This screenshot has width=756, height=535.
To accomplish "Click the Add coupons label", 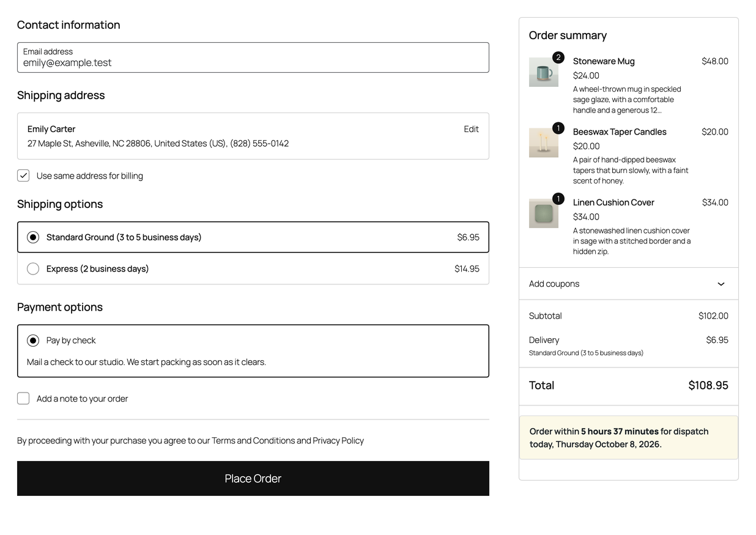I will click(x=554, y=284).
